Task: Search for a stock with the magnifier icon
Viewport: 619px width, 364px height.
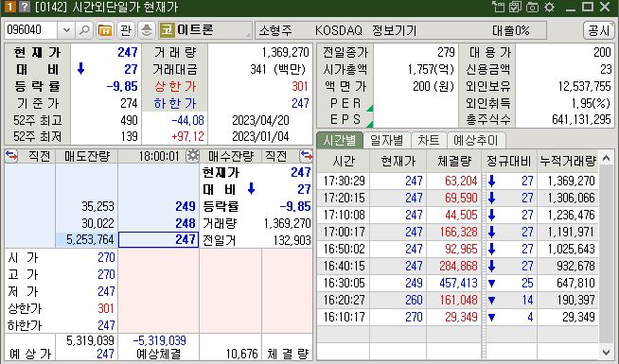Action: (x=84, y=30)
